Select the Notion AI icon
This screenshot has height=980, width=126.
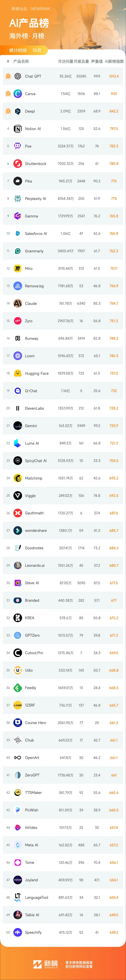coord(17,129)
